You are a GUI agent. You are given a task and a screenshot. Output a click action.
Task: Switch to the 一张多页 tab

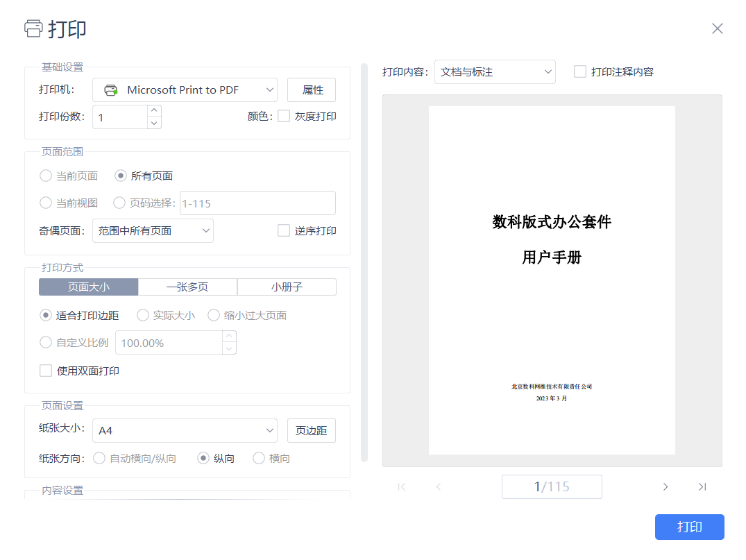(x=187, y=287)
